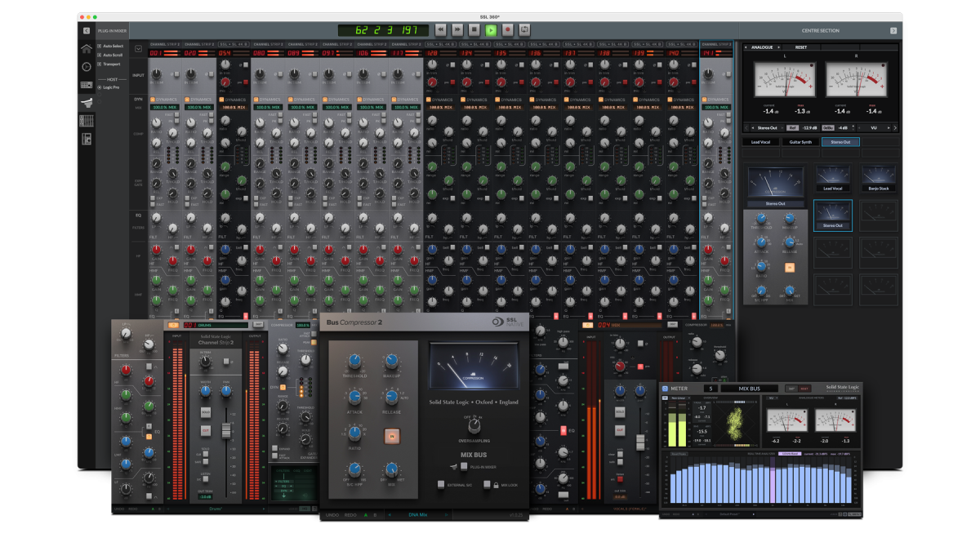Open the bottom layout icon in sidebar
This screenshot has width=980, height=560.
(x=87, y=138)
